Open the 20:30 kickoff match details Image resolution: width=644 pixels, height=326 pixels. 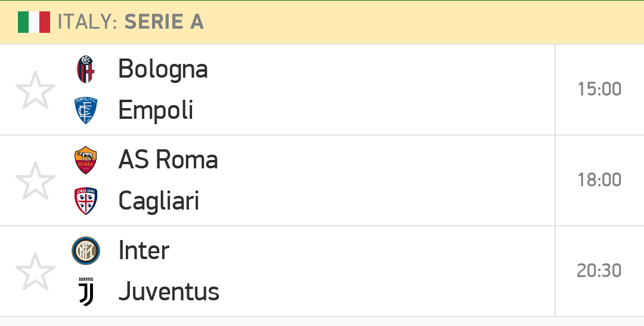pos(599,271)
